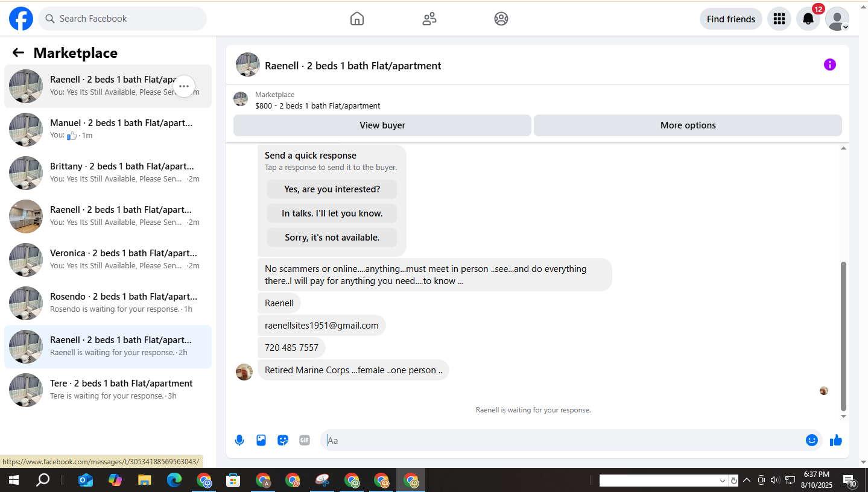Open Copilot from the taskbar
This screenshot has height=492, width=868.
coord(115,481)
